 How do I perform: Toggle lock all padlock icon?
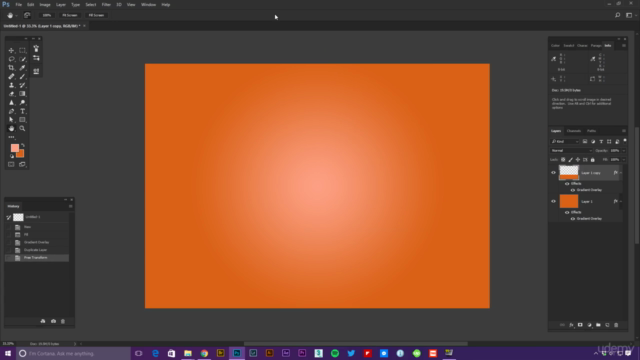pyautogui.click(x=593, y=160)
